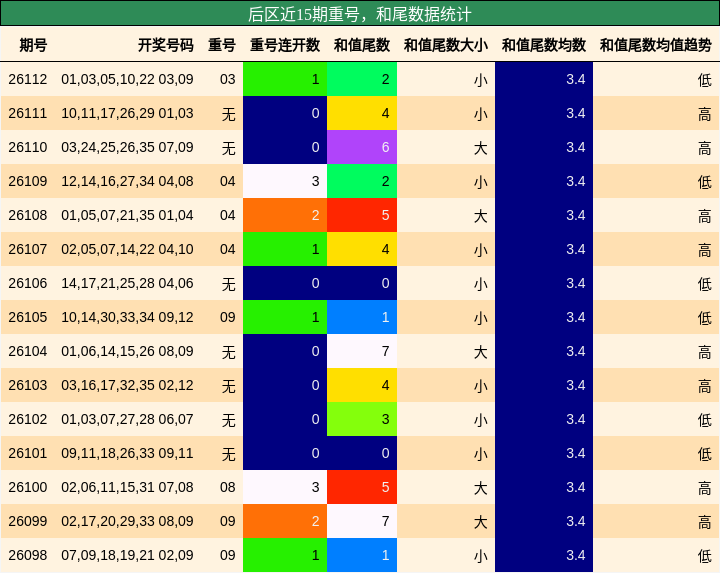720x573 pixels.
Task: Select issue number 26105
Action: (28, 317)
